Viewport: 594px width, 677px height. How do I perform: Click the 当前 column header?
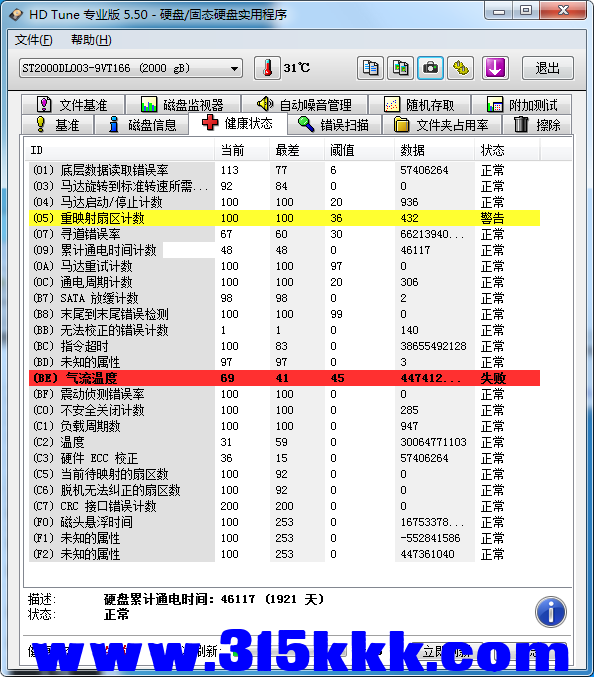[x=242, y=150]
